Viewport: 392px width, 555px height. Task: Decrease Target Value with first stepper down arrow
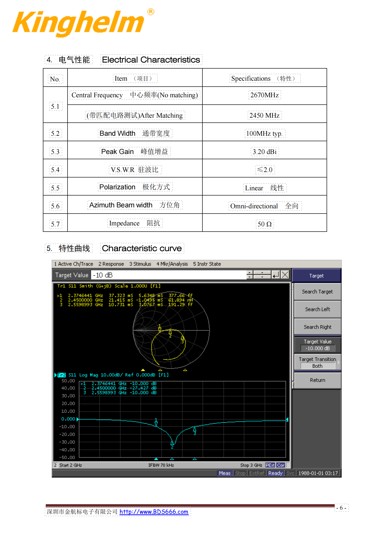(x=250, y=277)
